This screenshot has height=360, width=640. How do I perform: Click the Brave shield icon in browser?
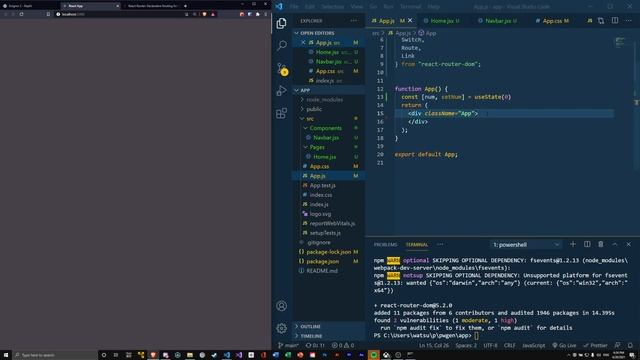[x=204, y=14]
